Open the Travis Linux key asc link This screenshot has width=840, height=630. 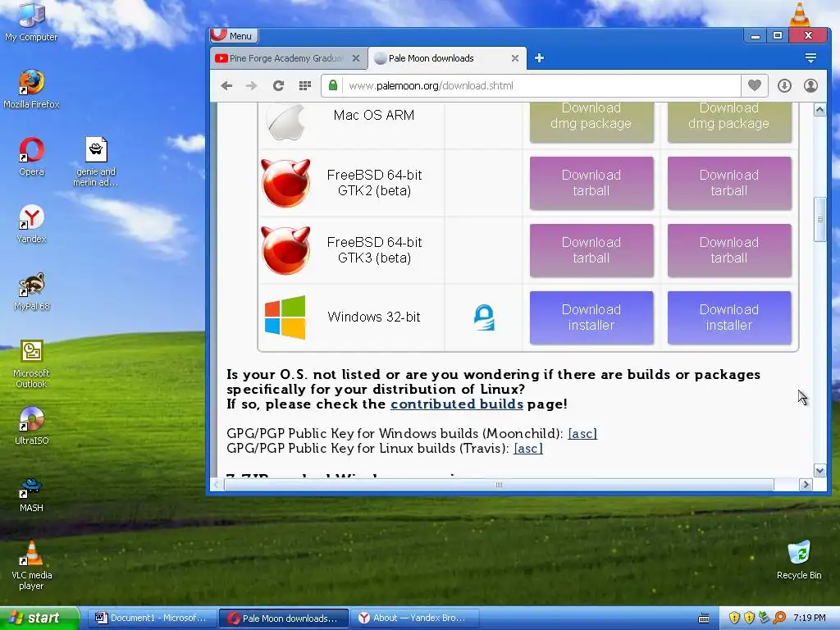(528, 449)
